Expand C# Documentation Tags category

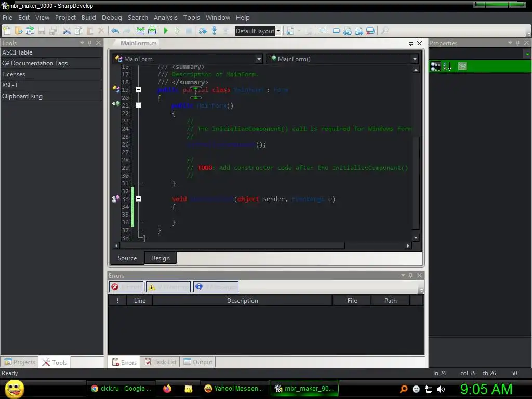click(51, 63)
